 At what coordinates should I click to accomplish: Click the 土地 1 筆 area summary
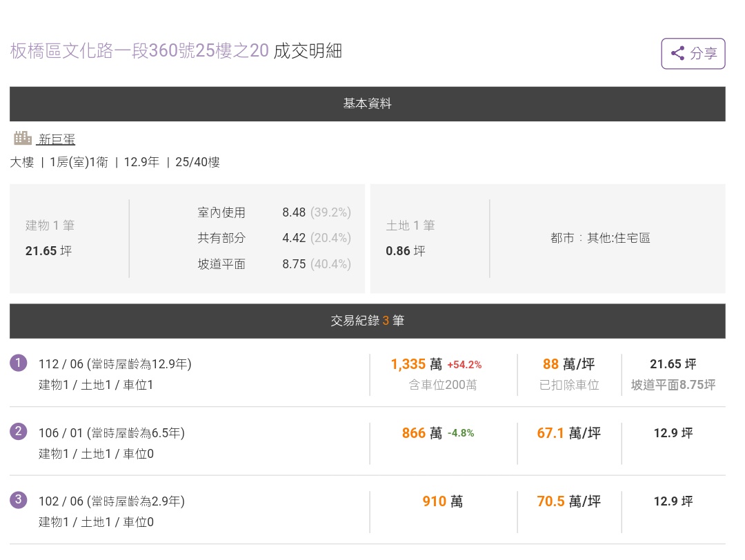tap(410, 238)
